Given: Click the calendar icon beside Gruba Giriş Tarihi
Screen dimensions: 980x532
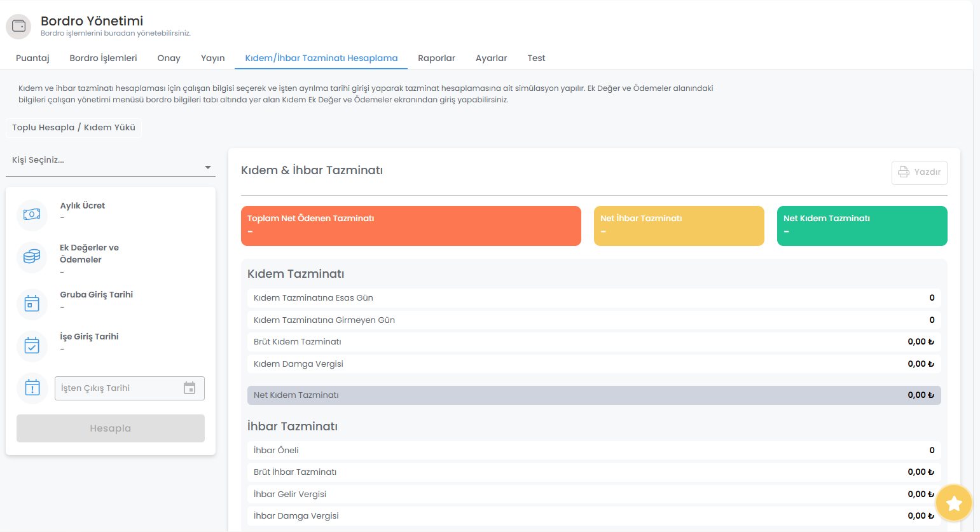Looking at the screenshot, I should click(x=32, y=304).
